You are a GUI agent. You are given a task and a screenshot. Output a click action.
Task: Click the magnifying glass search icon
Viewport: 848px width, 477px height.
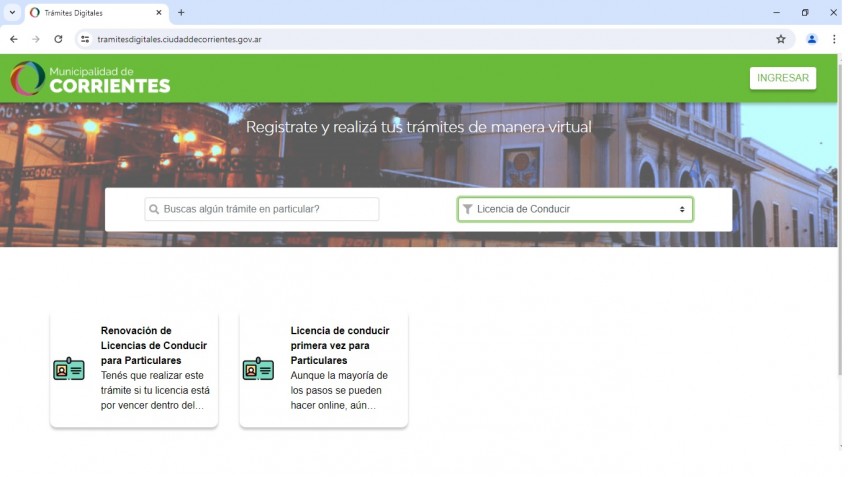154,210
